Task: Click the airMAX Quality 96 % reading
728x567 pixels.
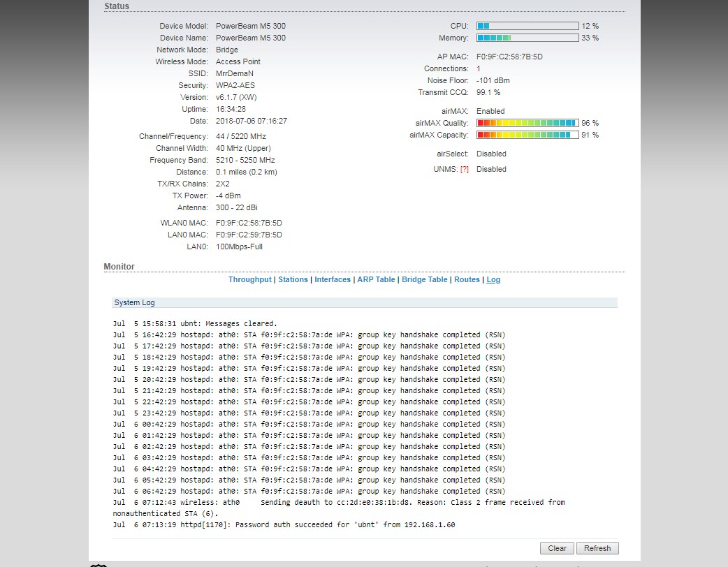Action: click(590, 123)
